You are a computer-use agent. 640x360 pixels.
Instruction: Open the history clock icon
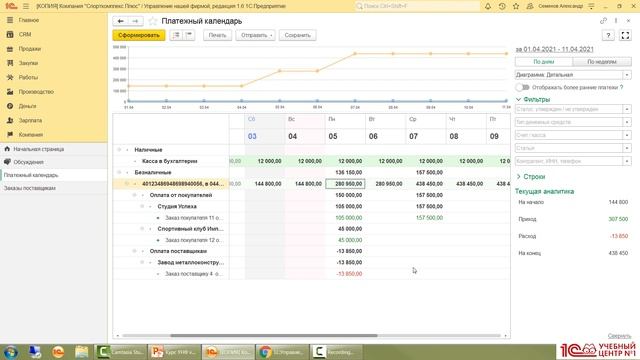coord(502,6)
